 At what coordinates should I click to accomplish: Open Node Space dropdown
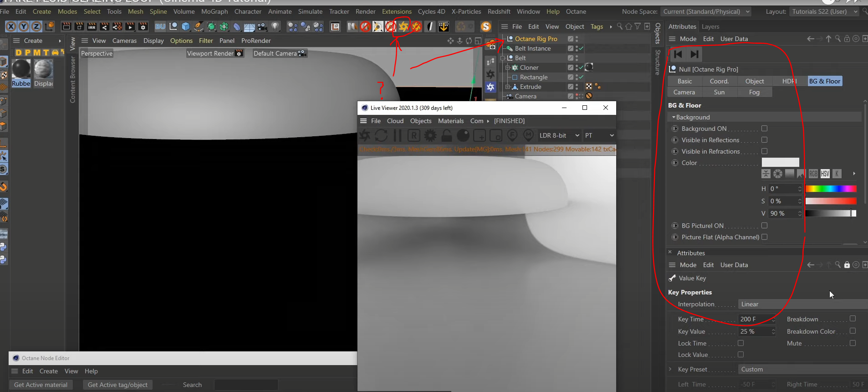click(x=706, y=11)
